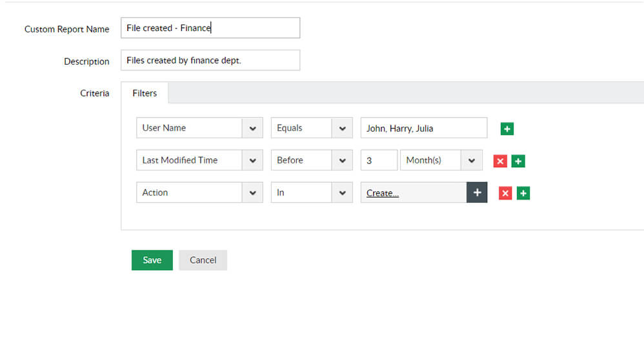Save the custom report
The width and height of the screenshot is (644, 348).
click(152, 260)
